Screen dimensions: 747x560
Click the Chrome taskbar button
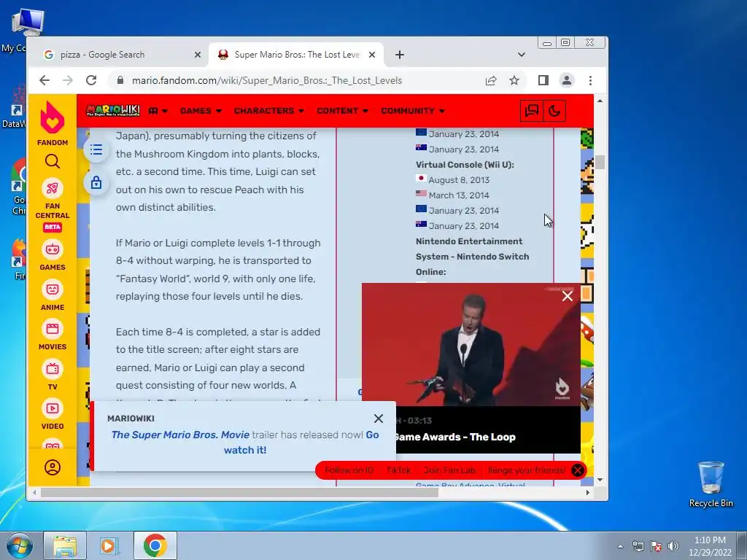pos(155,545)
